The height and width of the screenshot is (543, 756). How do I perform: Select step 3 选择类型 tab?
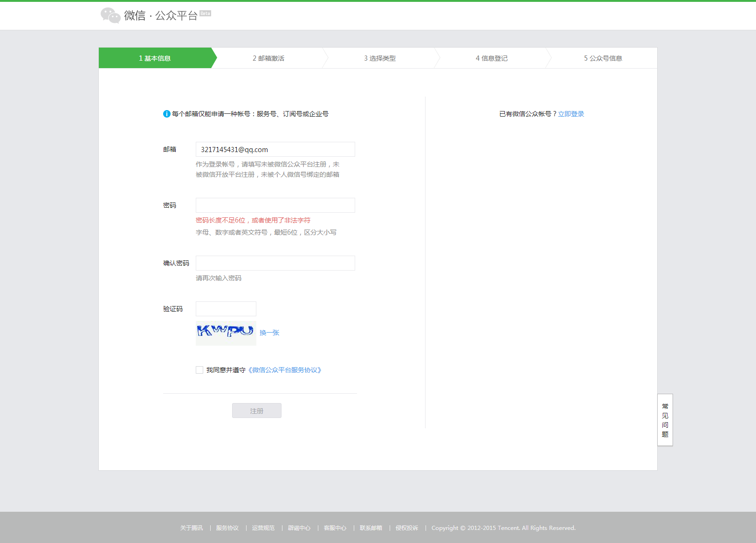click(380, 58)
